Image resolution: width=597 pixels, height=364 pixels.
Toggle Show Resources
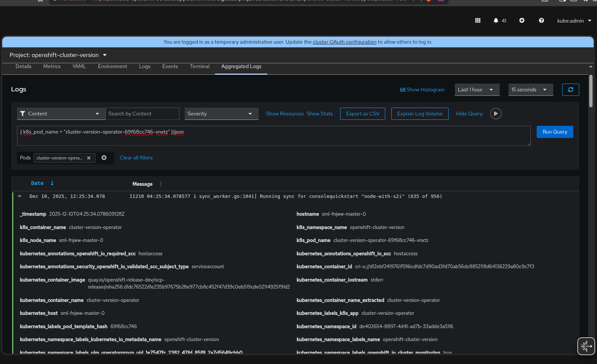click(x=285, y=114)
